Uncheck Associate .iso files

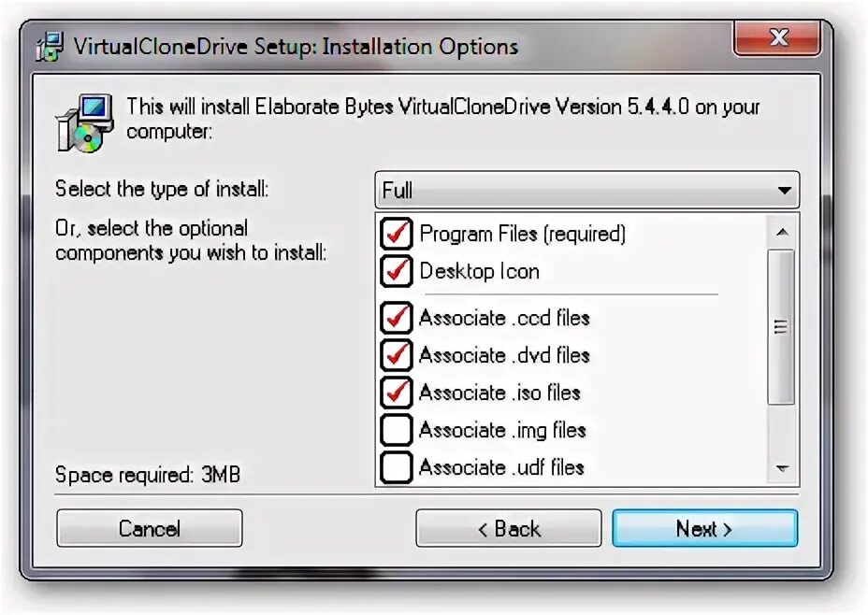396,393
